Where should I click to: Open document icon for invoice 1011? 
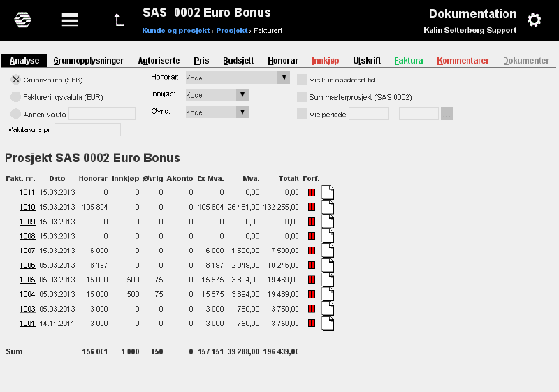click(x=328, y=192)
